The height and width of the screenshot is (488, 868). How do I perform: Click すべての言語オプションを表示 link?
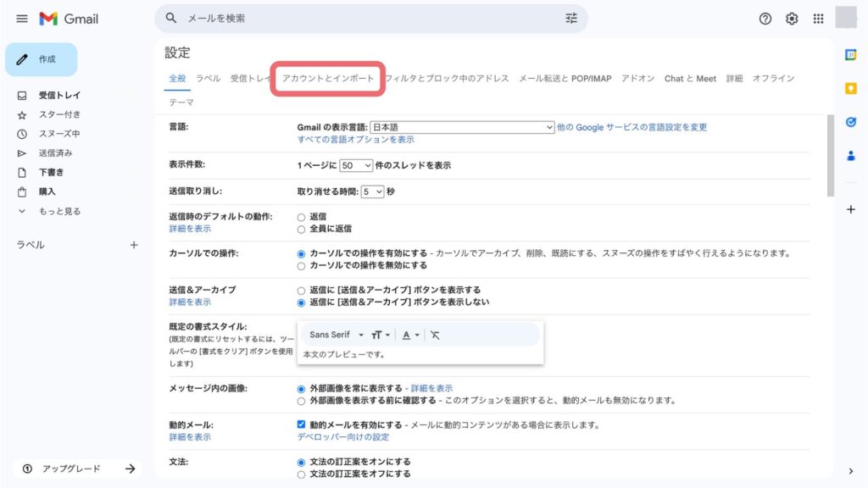[355, 139]
